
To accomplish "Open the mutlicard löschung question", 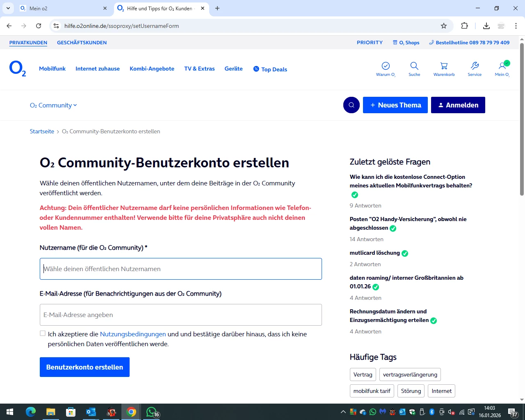I will point(375,253).
